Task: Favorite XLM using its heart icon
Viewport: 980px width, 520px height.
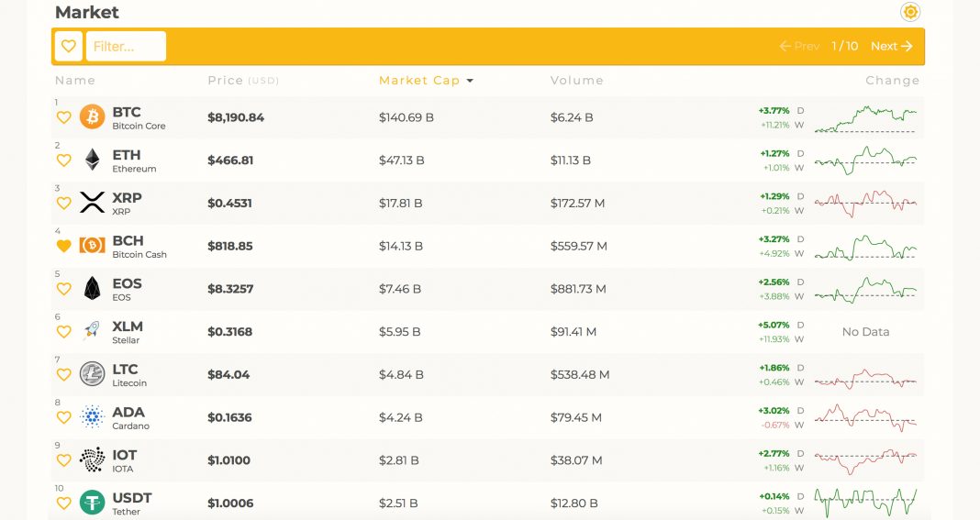Action: [x=63, y=332]
